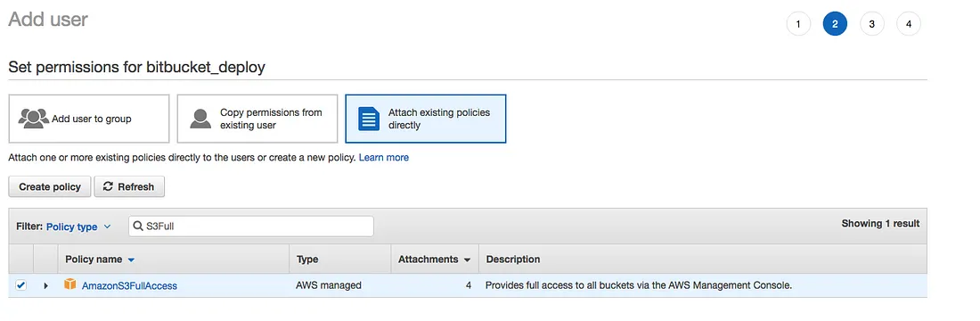Open the AmazonS3FullAccess policy link

coord(129,286)
